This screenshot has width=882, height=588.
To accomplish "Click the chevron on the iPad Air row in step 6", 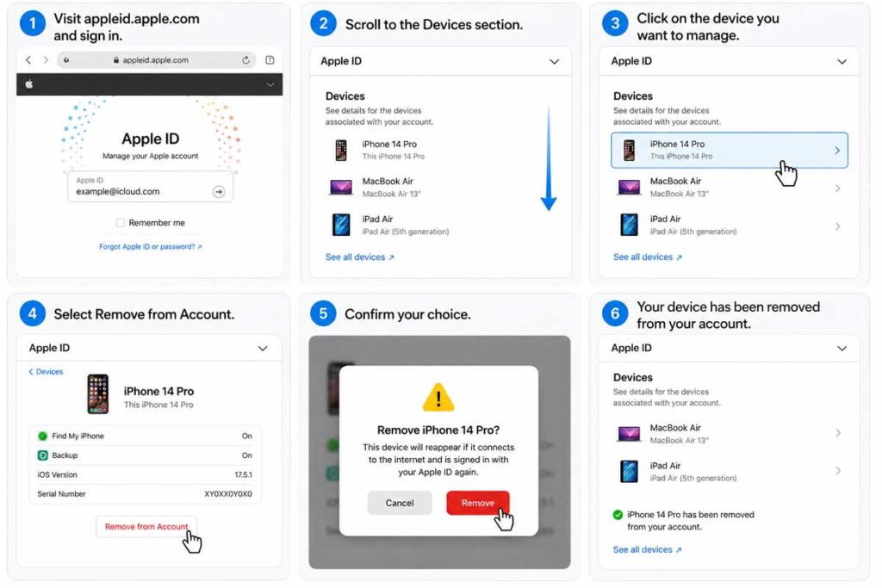I will click(x=838, y=471).
